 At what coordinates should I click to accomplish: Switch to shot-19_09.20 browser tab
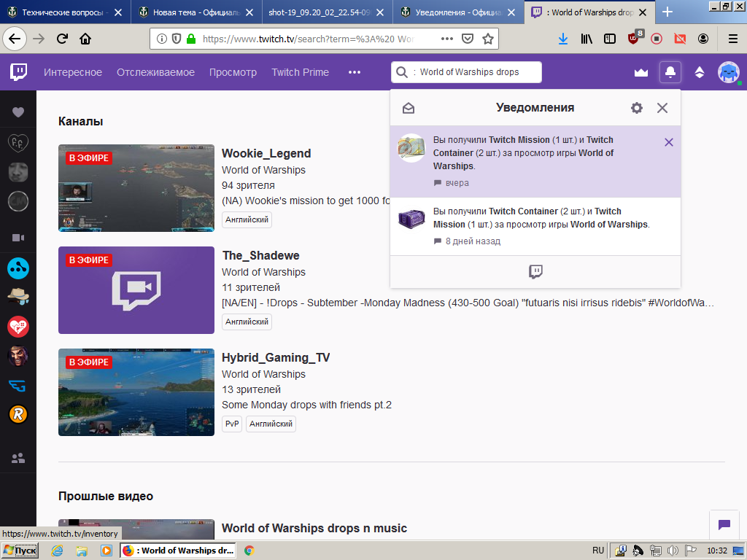tap(327, 12)
